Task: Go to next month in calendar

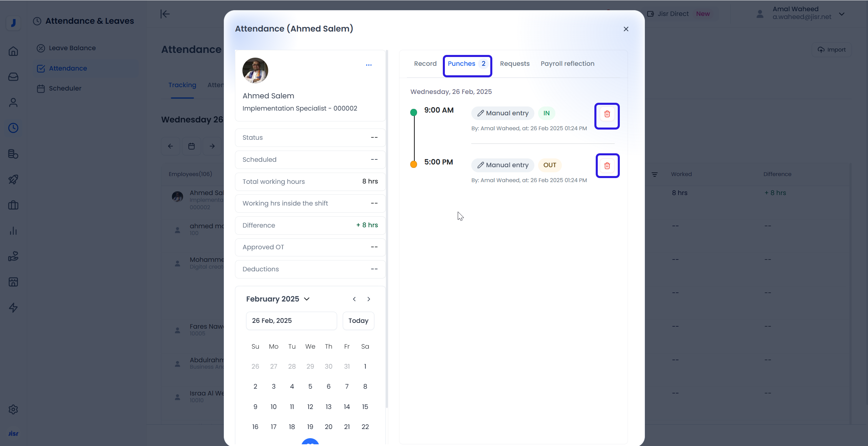Action: pos(369,299)
